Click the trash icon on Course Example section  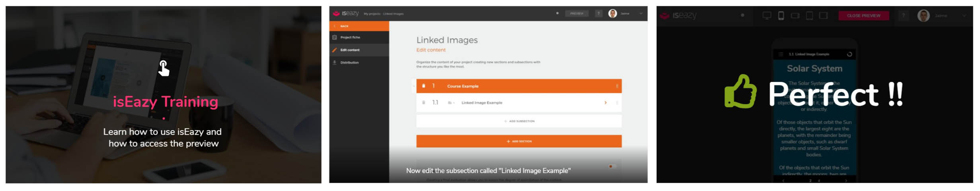point(423,86)
